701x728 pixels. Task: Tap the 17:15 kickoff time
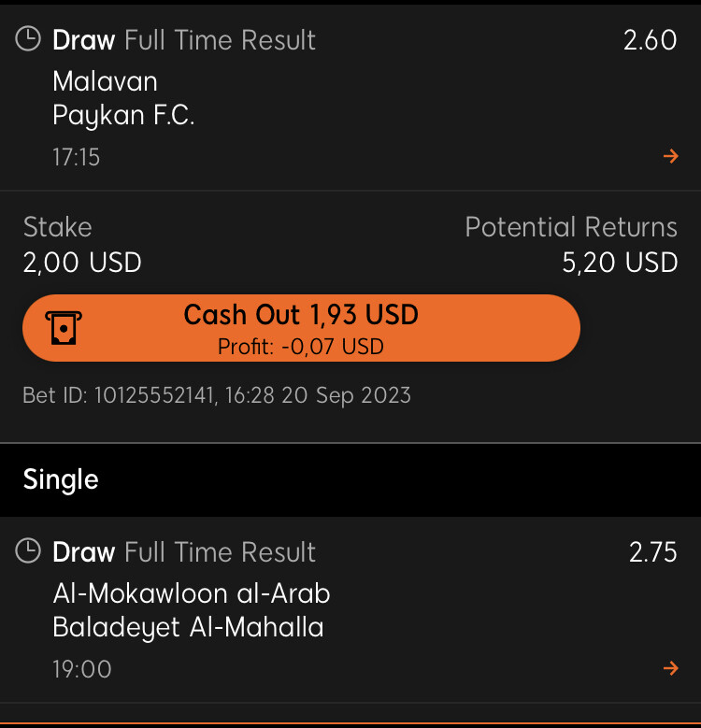[x=76, y=157]
